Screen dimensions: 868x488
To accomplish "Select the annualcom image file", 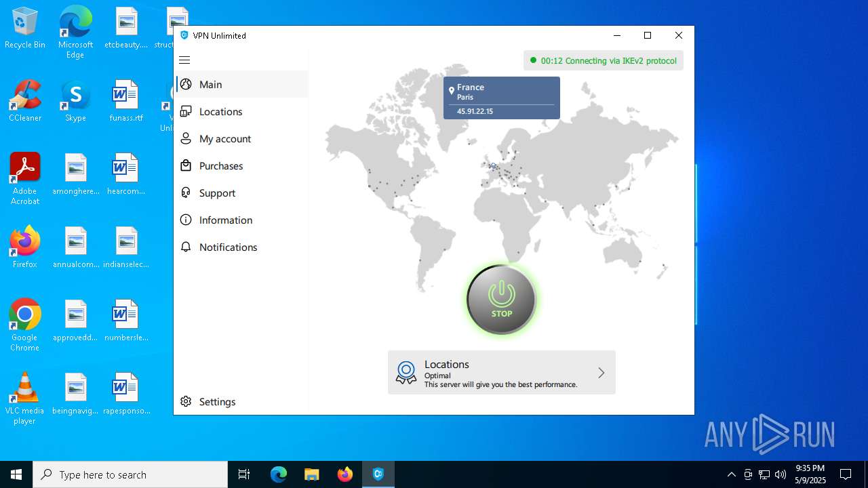I will (x=75, y=247).
